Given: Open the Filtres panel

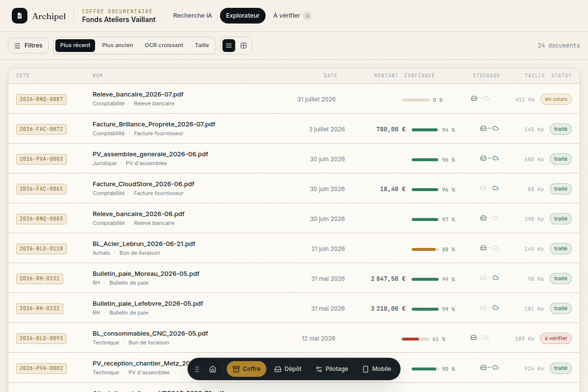Looking at the screenshot, I should (x=28, y=46).
